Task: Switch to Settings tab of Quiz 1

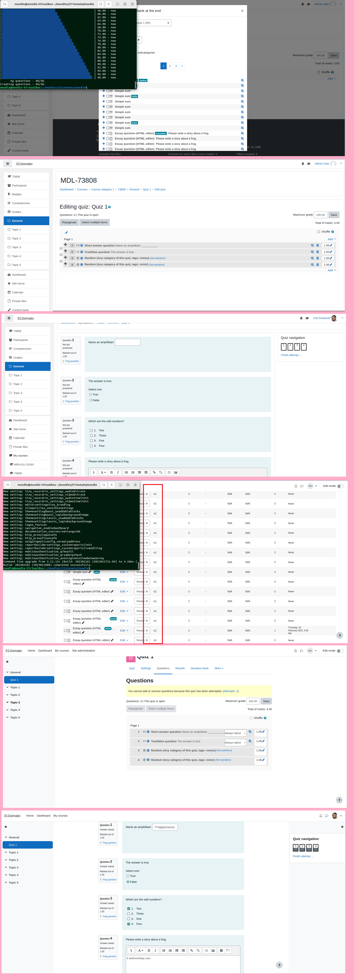Action: [x=146, y=668]
